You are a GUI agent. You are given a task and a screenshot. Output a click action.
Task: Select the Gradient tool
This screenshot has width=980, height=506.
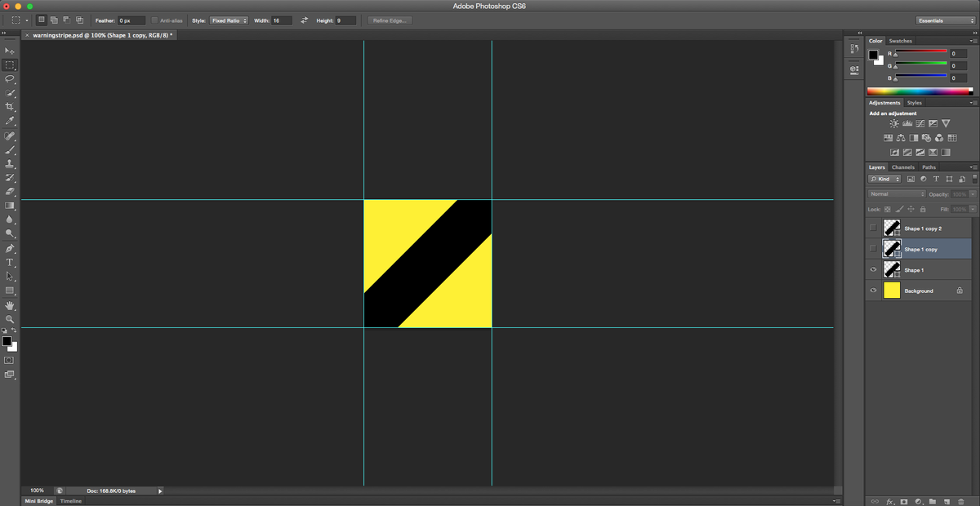(x=10, y=206)
